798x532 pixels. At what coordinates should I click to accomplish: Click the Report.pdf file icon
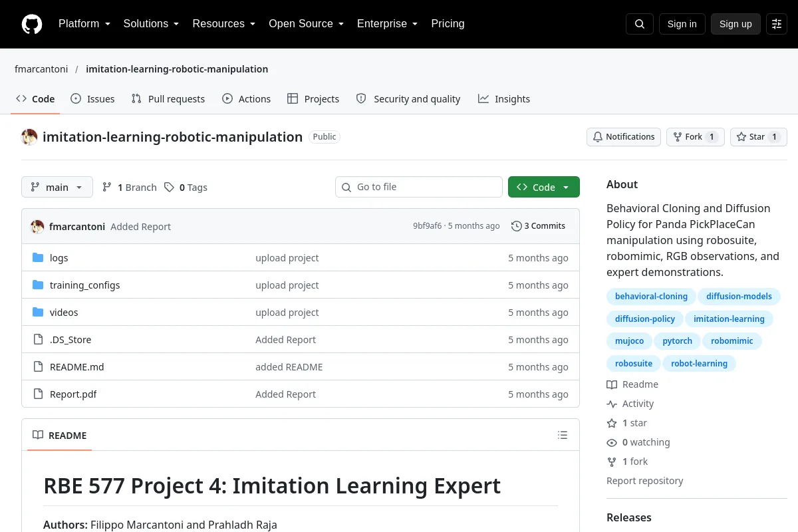click(x=38, y=394)
